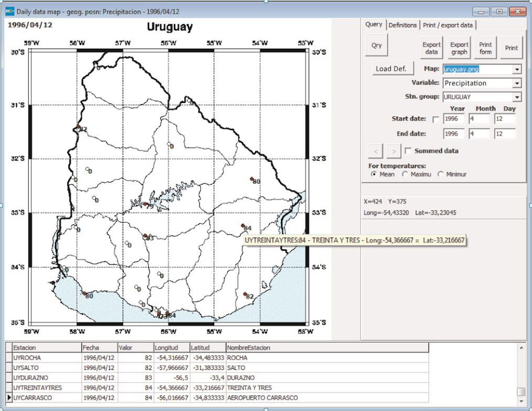Screen dimensions: 532x411
Task: Open the Variable dropdown
Action: pos(517,83)
